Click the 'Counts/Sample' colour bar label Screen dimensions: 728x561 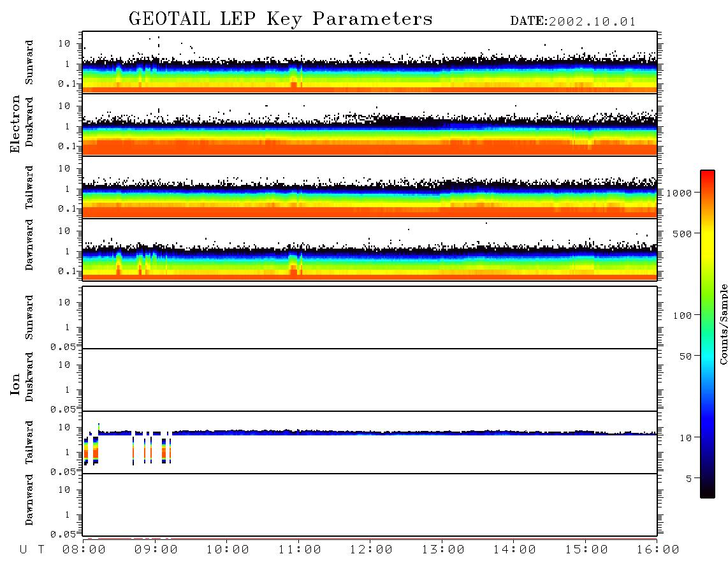pyautogui.click(x=724, y=324)
